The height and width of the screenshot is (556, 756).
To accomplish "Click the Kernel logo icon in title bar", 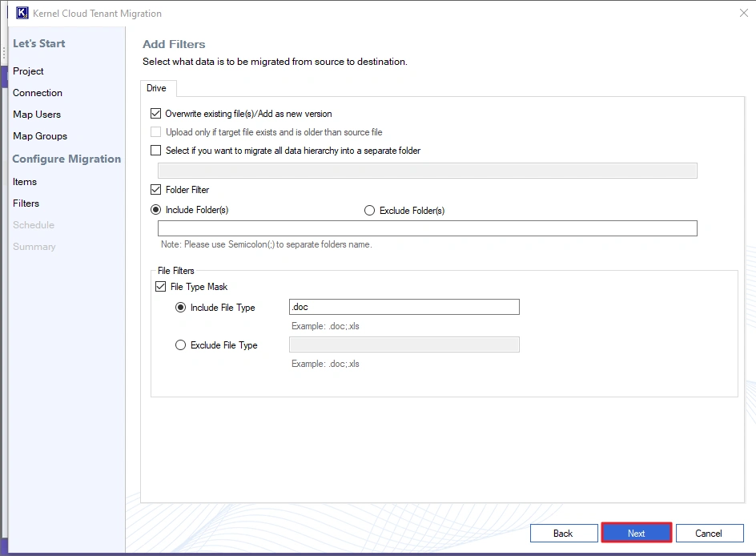I will [x=23, y=13].
